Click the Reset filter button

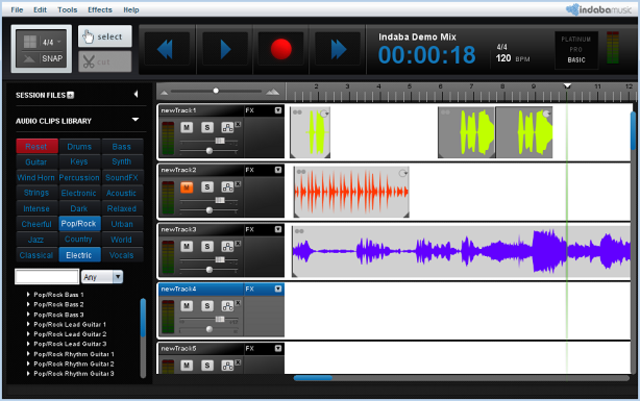tap(36, 146)
